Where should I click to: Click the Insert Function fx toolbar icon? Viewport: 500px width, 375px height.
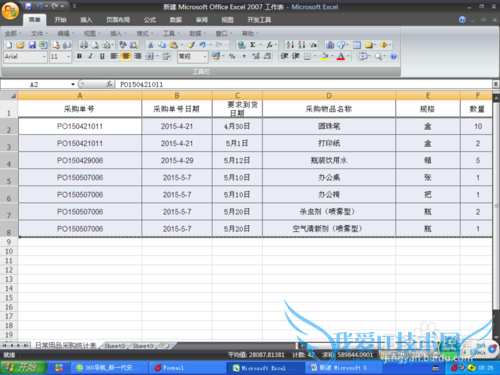269,45
